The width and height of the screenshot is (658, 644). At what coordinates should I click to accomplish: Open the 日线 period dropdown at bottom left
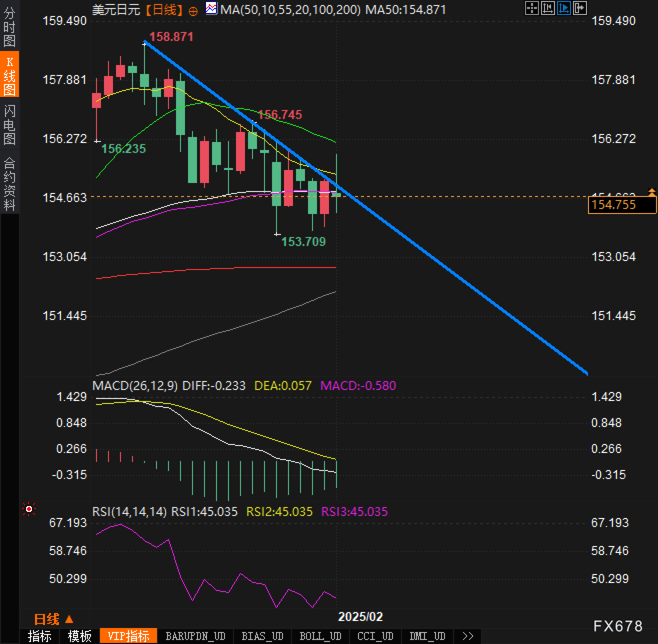click(53, 619)
